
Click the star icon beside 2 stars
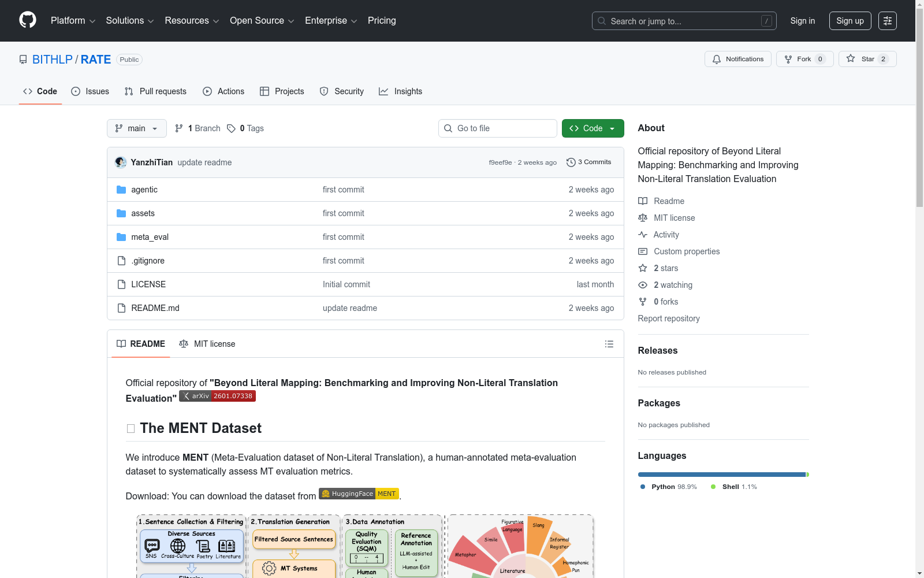[x=643, y=268]
